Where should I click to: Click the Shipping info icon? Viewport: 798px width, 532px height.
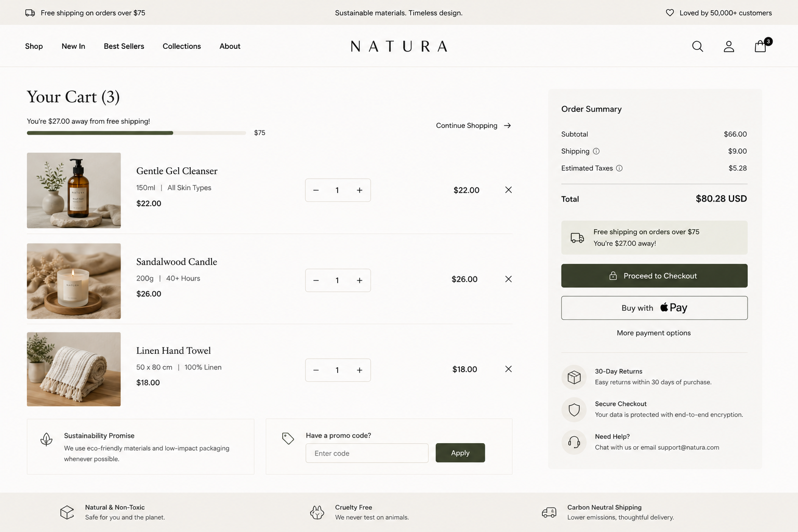point(596,151)
